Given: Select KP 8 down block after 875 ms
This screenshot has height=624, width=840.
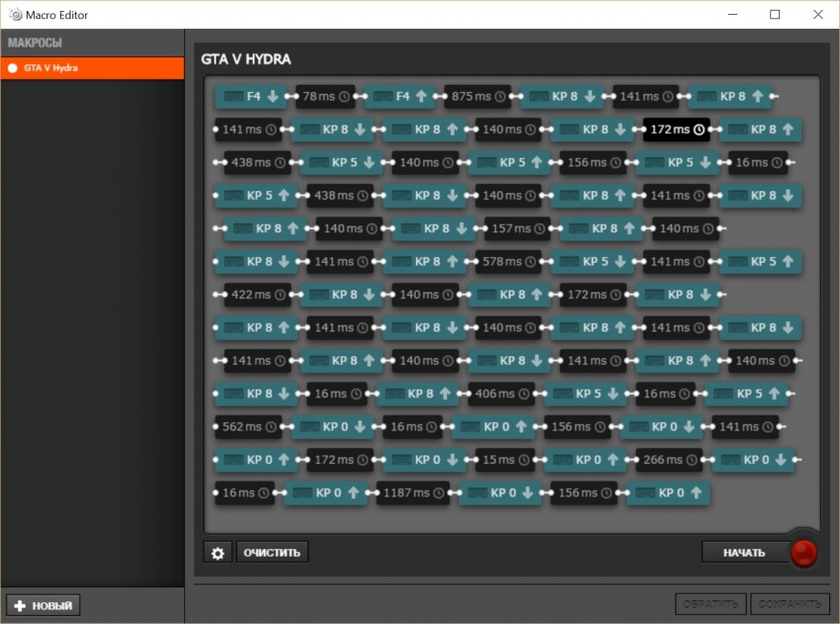Looking at the screenshot, I should tap(562, 97).
